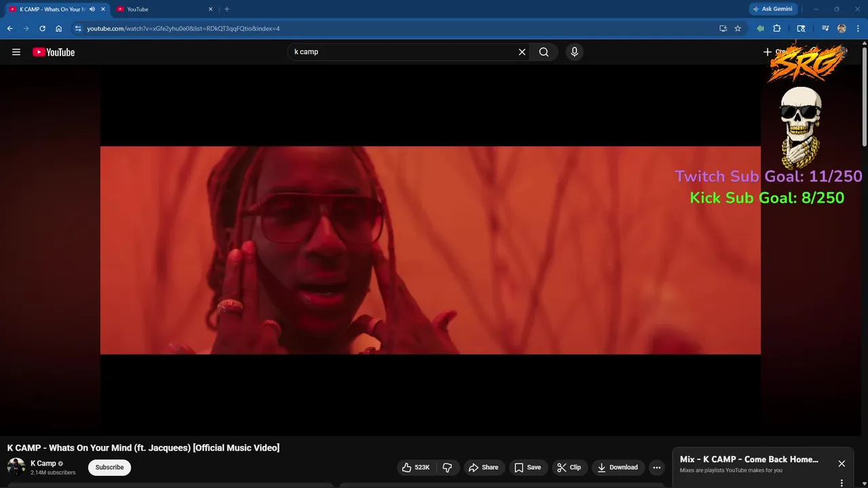
Task: Click Ask Gemini button
Action: [x=772, y=9]
